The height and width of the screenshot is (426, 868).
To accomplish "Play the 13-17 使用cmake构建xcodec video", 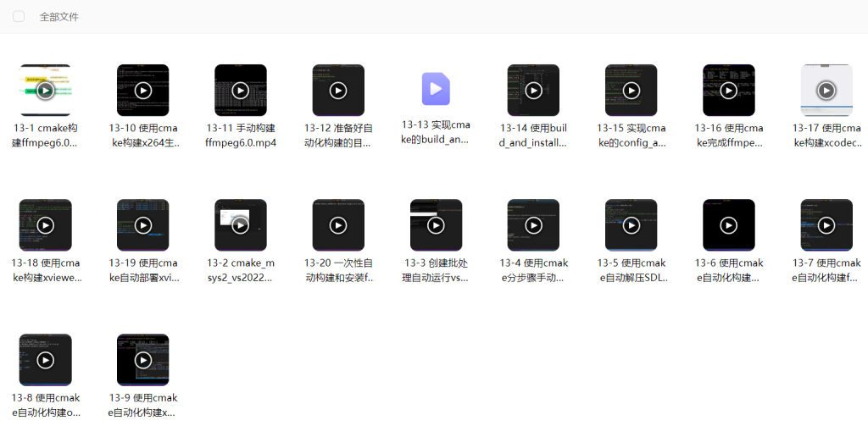I will [x=826, y=90].
